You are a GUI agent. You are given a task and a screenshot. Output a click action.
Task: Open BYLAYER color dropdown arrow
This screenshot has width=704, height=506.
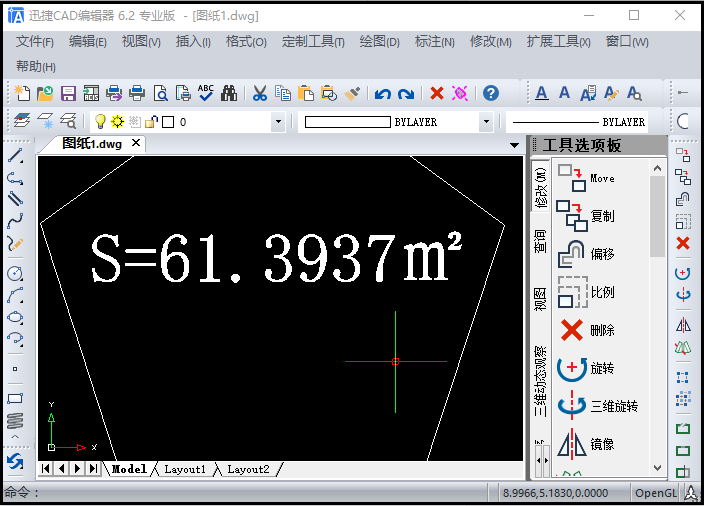pos(486,122)
